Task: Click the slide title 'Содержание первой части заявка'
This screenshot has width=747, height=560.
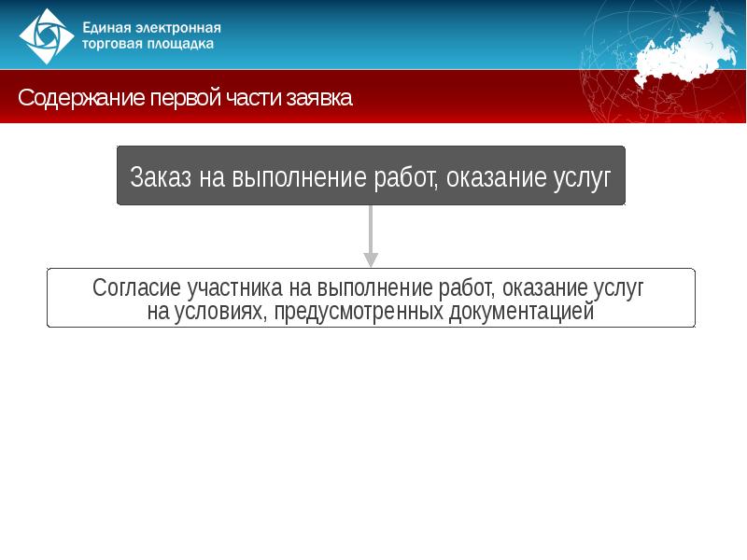Action: point(185,98)
